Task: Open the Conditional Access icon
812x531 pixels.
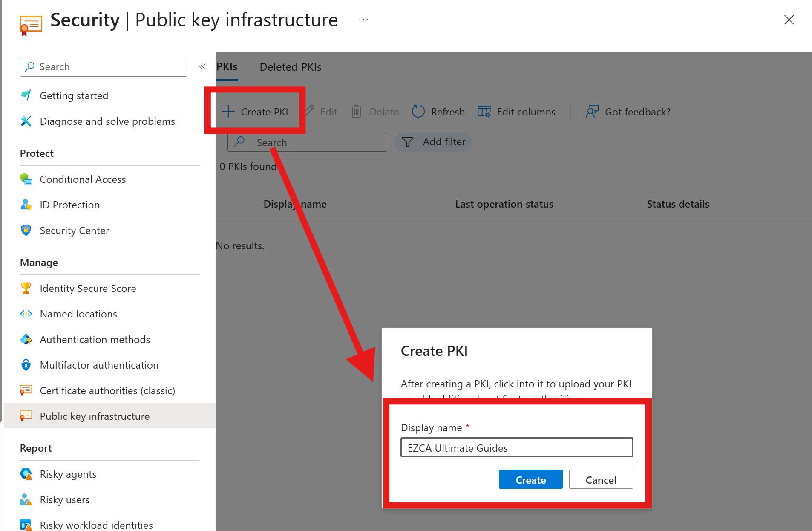Action: click(x=26, y=179)
